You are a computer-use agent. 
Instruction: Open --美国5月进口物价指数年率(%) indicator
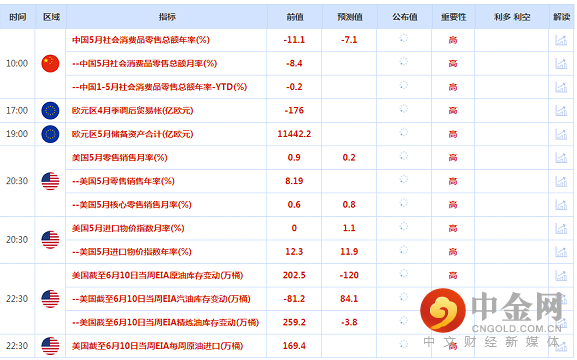click(x=132, y=252)
